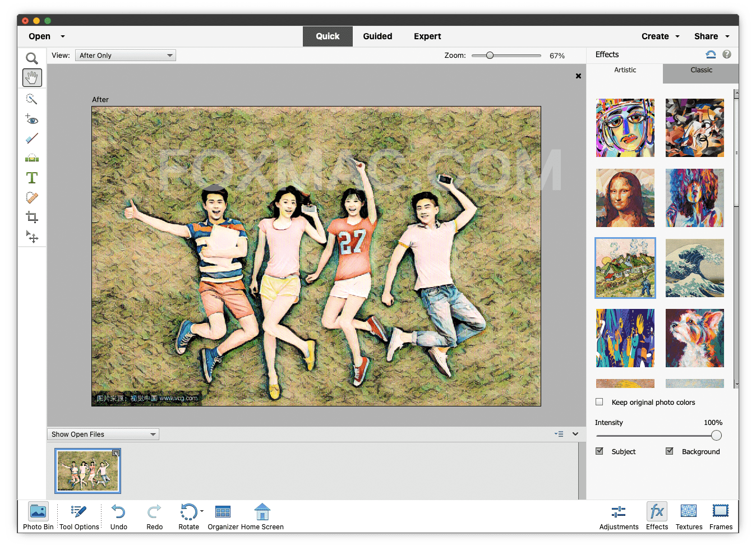The width and height of the screenshot is (756, 550).
Task: Pick the Whiten Teeth tool
Action: (32, 138)
